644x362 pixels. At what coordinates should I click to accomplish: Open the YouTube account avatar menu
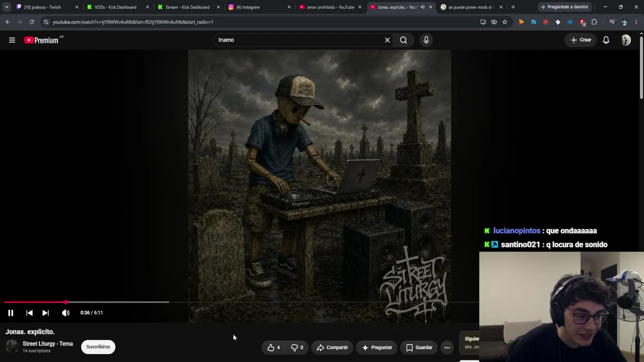tap(626, 40)
